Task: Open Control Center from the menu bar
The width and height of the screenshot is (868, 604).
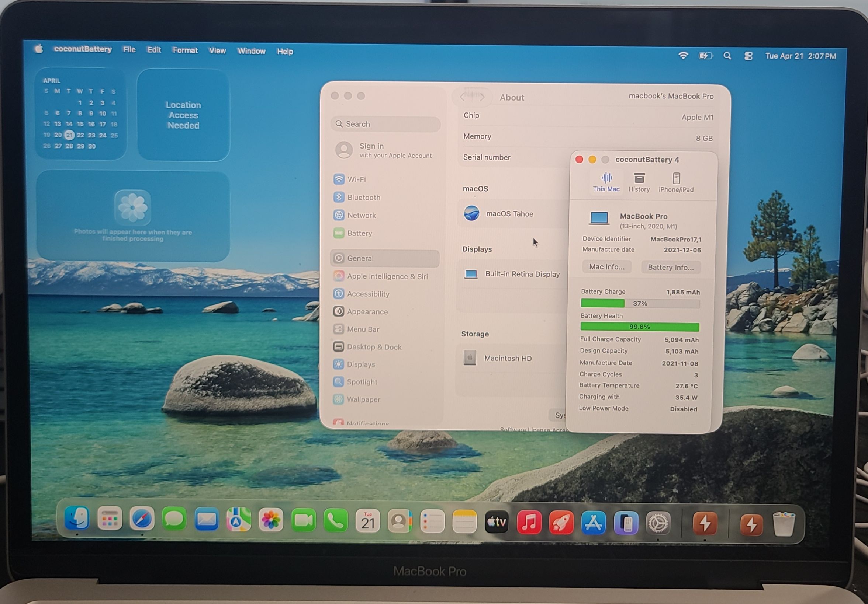Action: coord(748,56)
